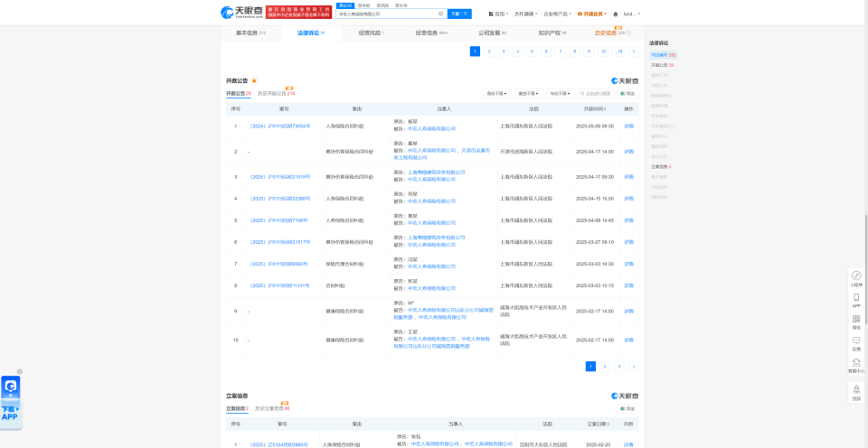
Task: Open 详情 for row 1 of 开庭公告
Action: (628, 126)
